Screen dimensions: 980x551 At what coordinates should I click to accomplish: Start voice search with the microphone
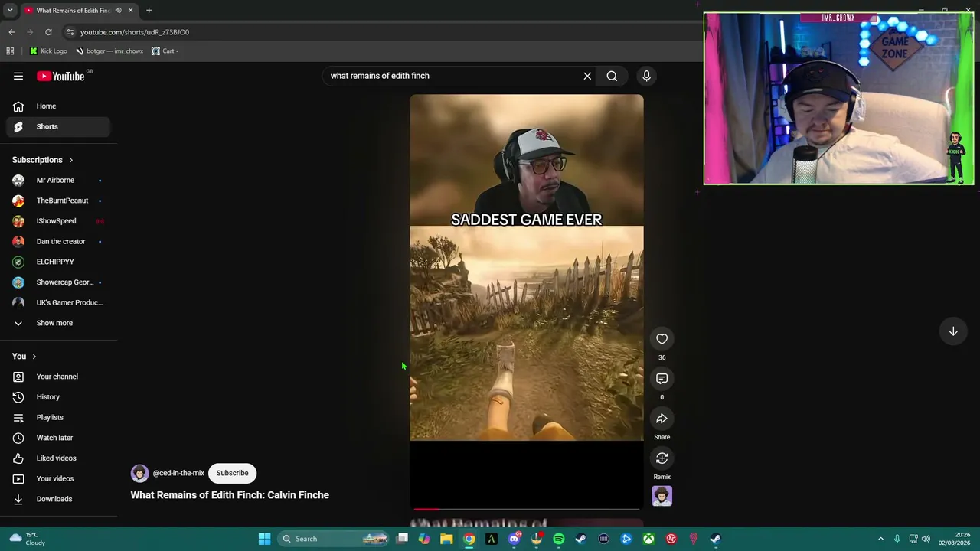(646, 76)
